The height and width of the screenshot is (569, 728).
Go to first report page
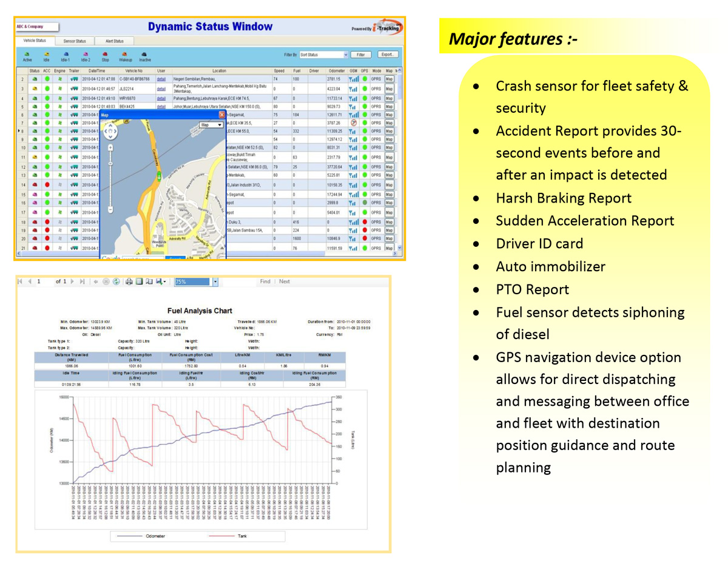[20, 281]
